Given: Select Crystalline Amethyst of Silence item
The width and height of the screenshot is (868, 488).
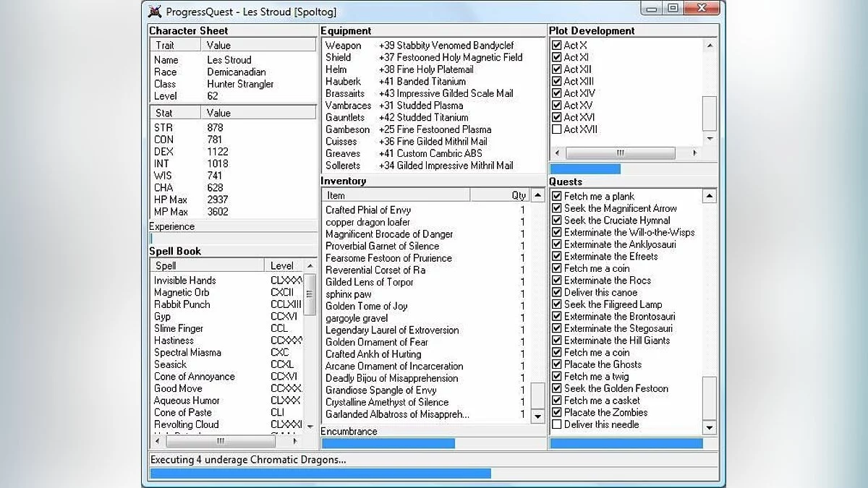Looking at the screenshot, I should tap(387, 402).
